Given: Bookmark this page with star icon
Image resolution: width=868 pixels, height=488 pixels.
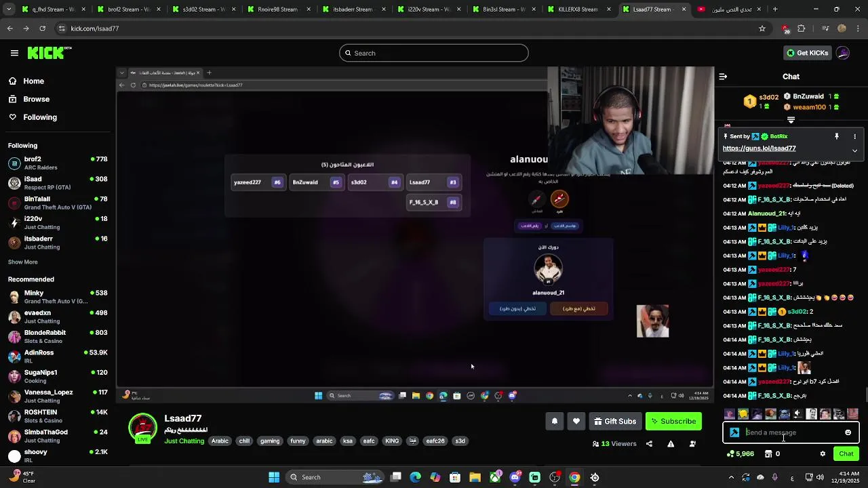Looking at the screenshot, I should [762, 28].
